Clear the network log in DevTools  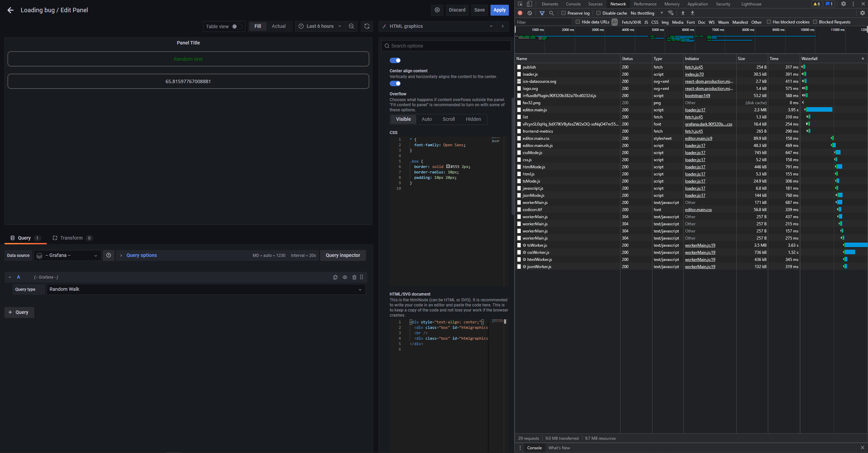[530, 13]
